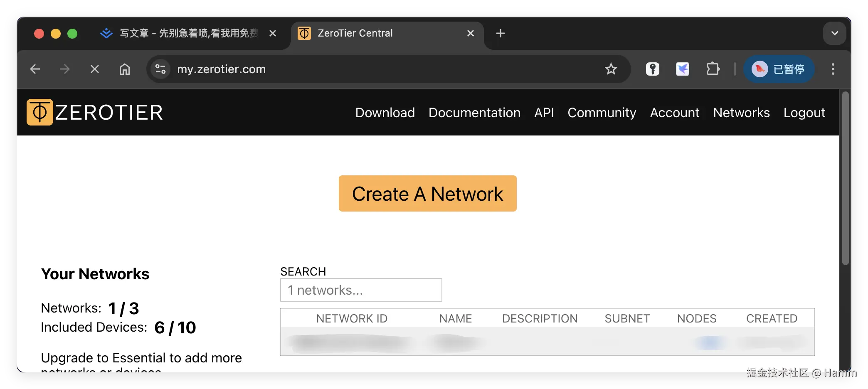Open the Extensions puzzle menu
The height and width of the screenshot is (389, 868).
coord(713,69)
